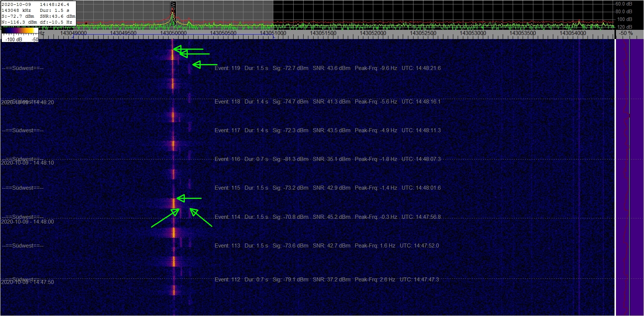Click the Südwest label left of Event 119
Screen dimensions: 644x316
tap(23, 68)
